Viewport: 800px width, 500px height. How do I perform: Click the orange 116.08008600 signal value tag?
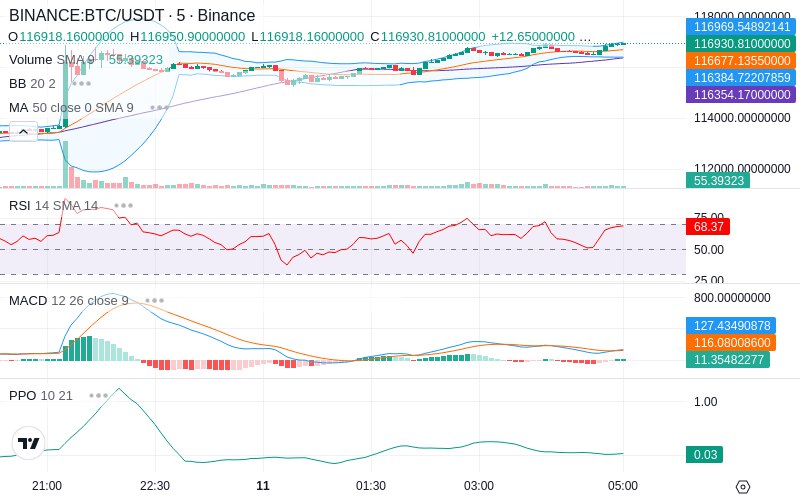click(x=731, y=342)
